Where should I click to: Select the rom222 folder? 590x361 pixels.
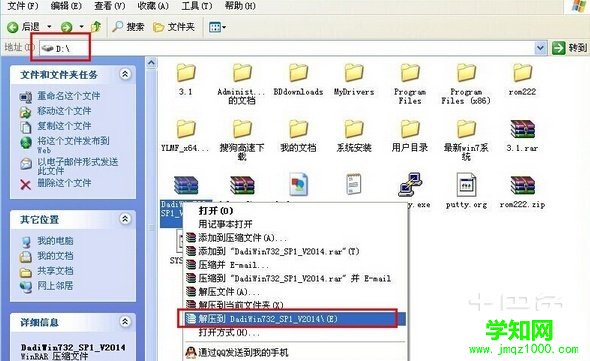coord(522,79)
